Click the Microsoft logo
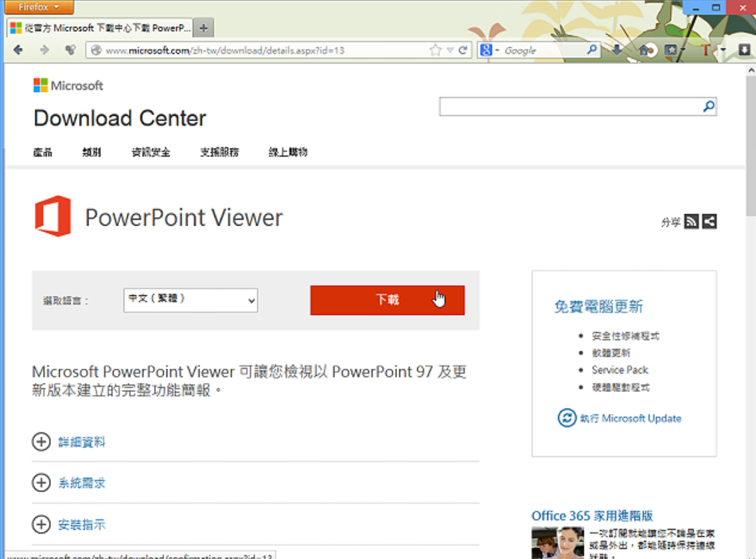The width and height of the screenshot is (756, 559). pos(68,85)
